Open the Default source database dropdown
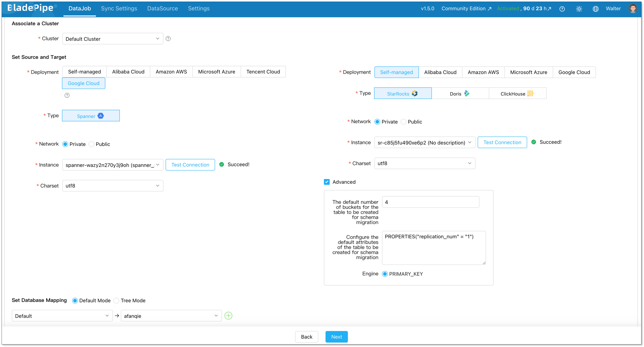Screen dimensions: 644x347 point(62,316)
